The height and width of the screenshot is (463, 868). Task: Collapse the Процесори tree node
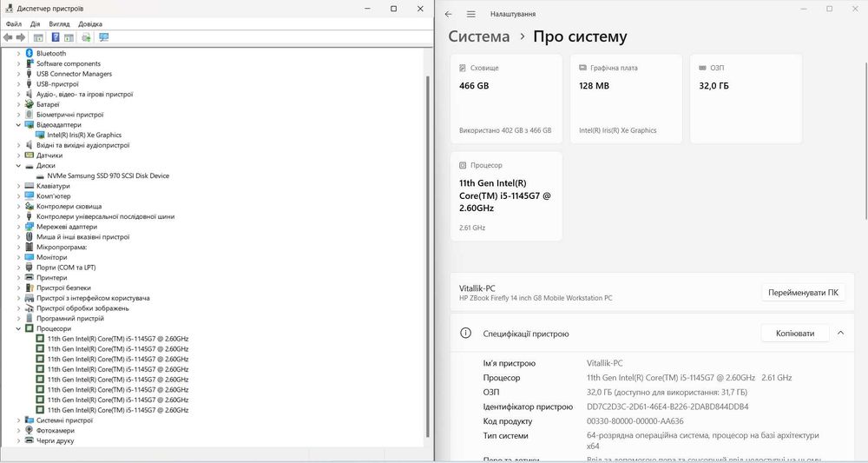pyautogui.click(x=18, y=328)
